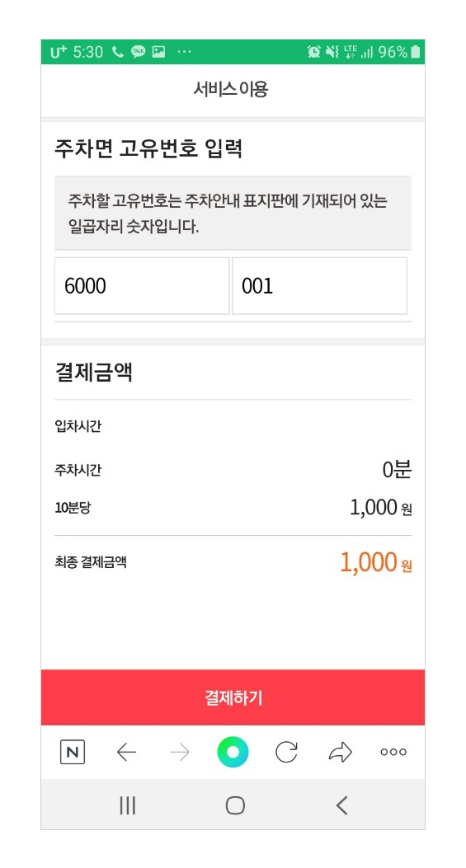Tap the gallery image notification icon
The image size is (466, 868).
159,52
